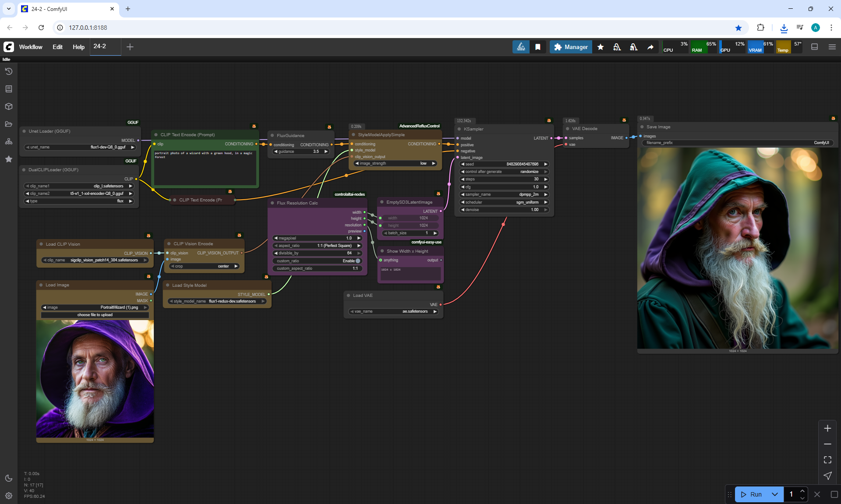Click choose file to upload button
841x504 pixels.
(x=95, y=315)
